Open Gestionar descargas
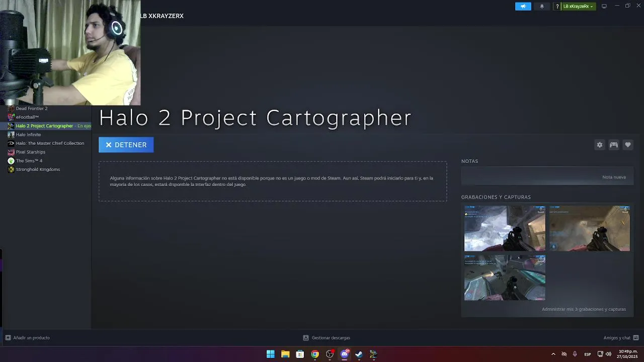This screenshot has height=362, width=644. [327, 338]
